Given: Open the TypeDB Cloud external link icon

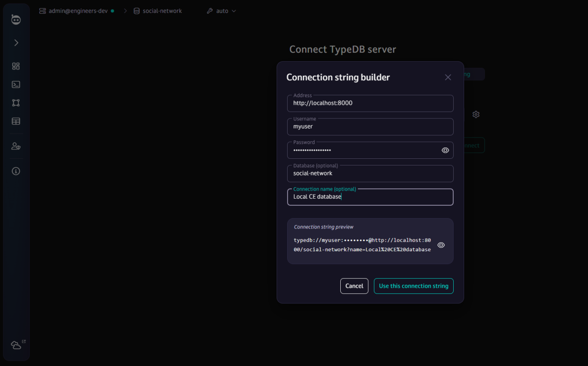Looking at the screenshot, I should [x=17, y=345].
